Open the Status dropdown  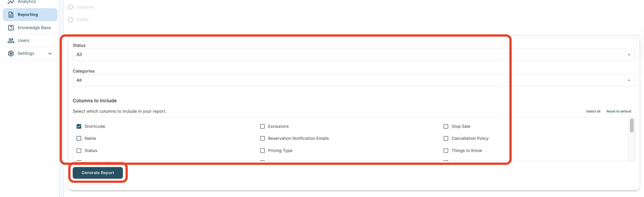(353, 55)
